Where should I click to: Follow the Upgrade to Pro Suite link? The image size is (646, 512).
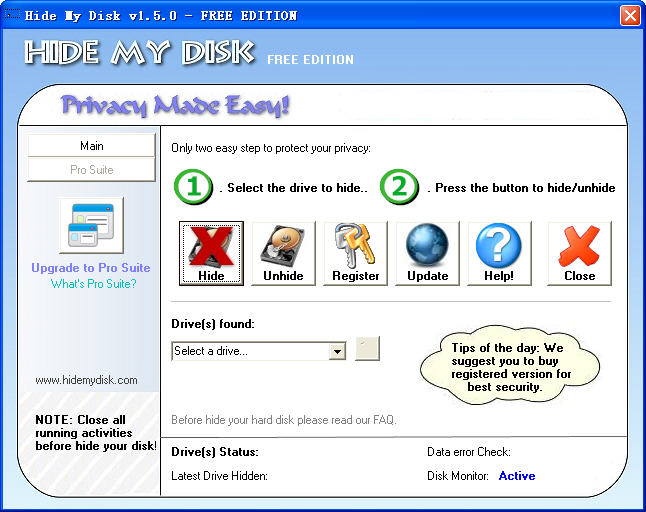click(x=91, y=268)
